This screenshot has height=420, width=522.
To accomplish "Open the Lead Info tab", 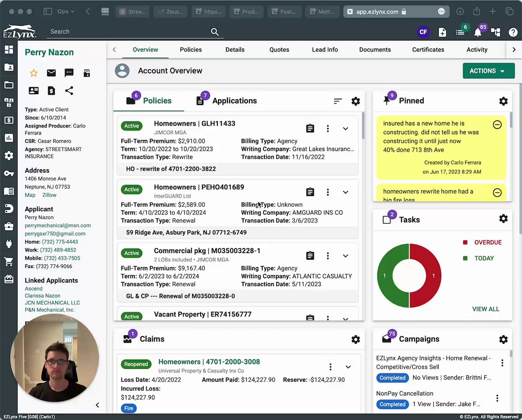I will point(325,50).
